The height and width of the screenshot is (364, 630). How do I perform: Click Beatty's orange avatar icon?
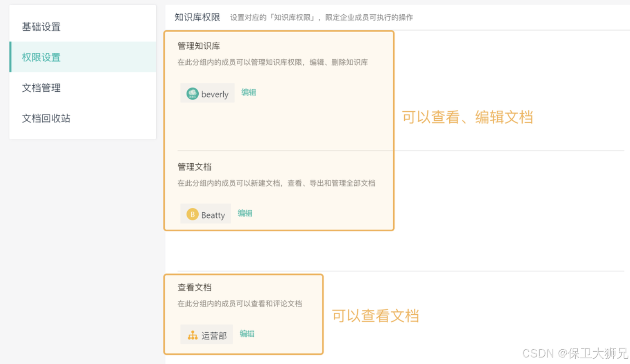coord(192,214)
